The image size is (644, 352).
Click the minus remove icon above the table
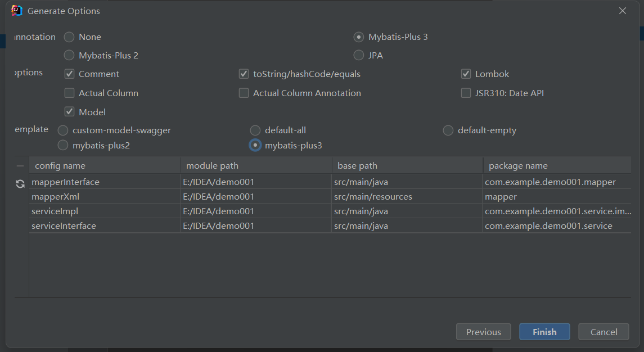20,166
